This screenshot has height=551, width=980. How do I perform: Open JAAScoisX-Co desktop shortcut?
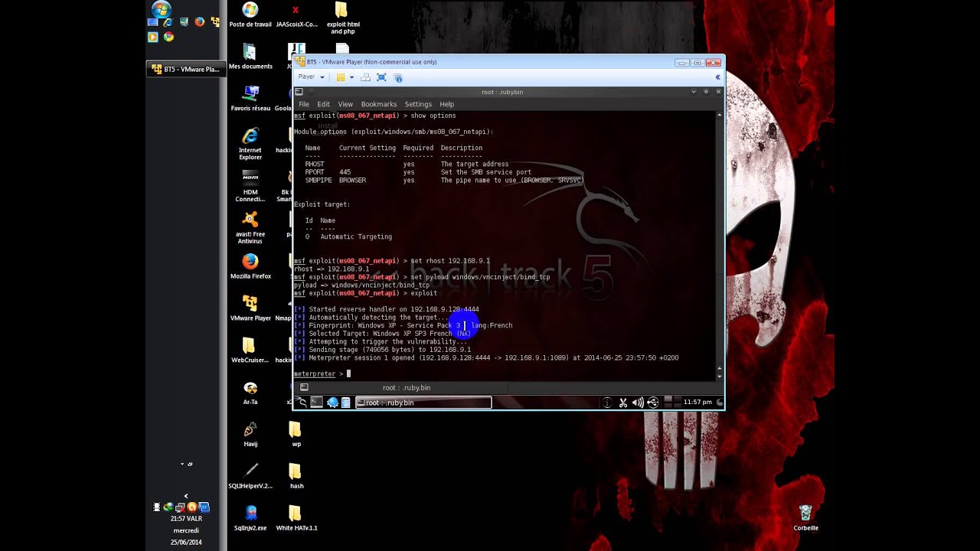[x=296, y=15]
